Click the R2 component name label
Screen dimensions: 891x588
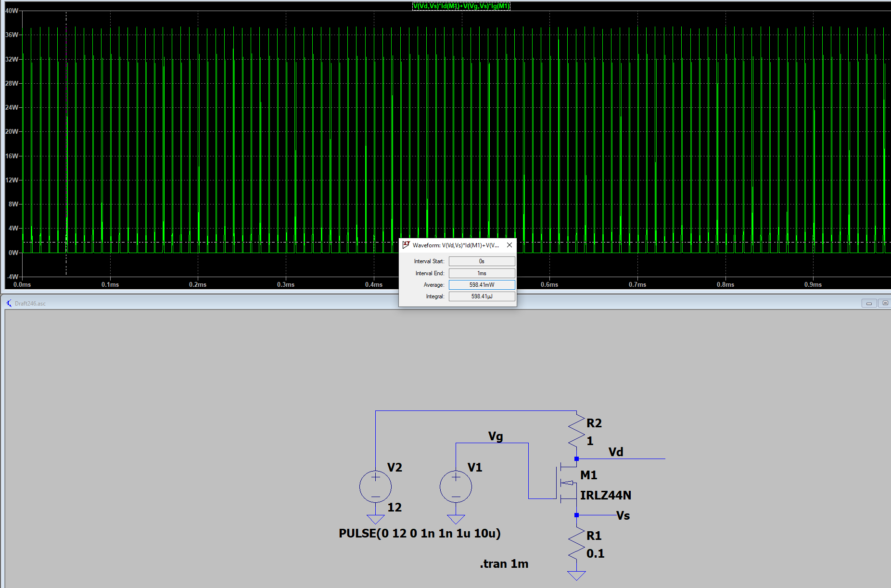point(594,423)
